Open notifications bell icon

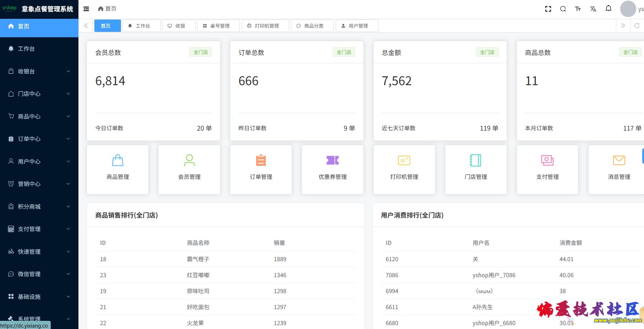[609, 9]
